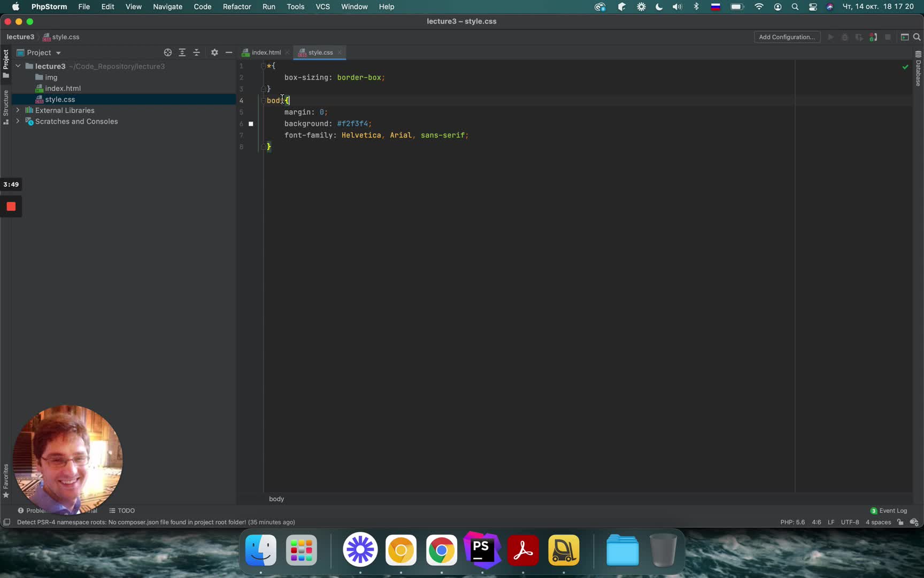
Task: Toggle Do Not Disturb moon icon
Action: [659, 6]
